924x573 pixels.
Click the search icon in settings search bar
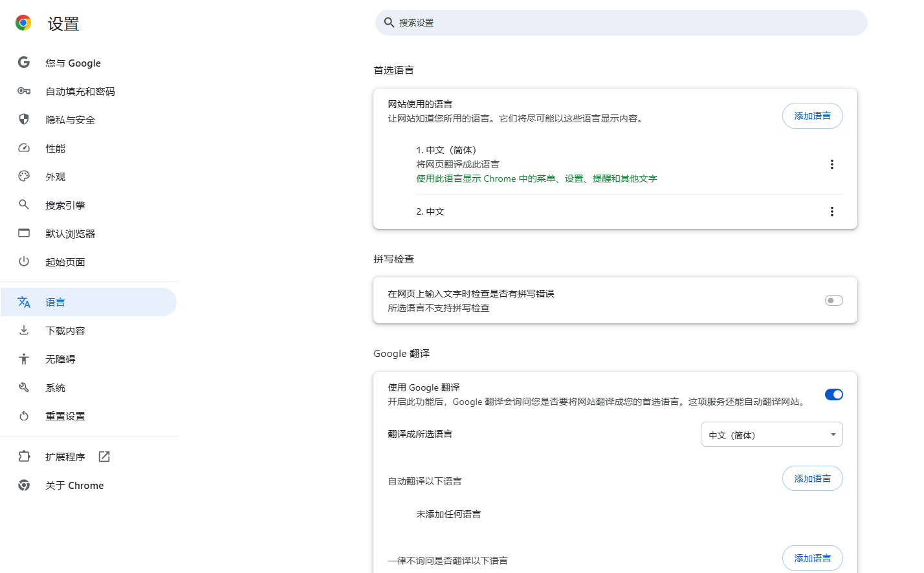pyautogui.click(x=389, y=23)
